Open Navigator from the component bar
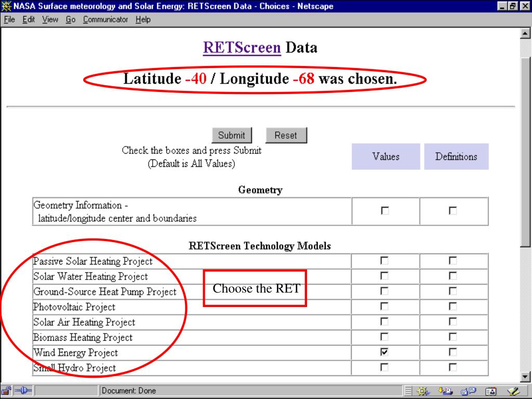This screenshot has width=532, height=399. [x=423, y=391]
